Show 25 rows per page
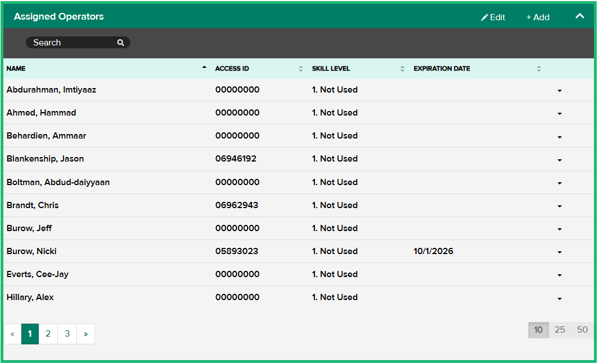The width and height of the screenshot is (599, 364). point(560,330)
